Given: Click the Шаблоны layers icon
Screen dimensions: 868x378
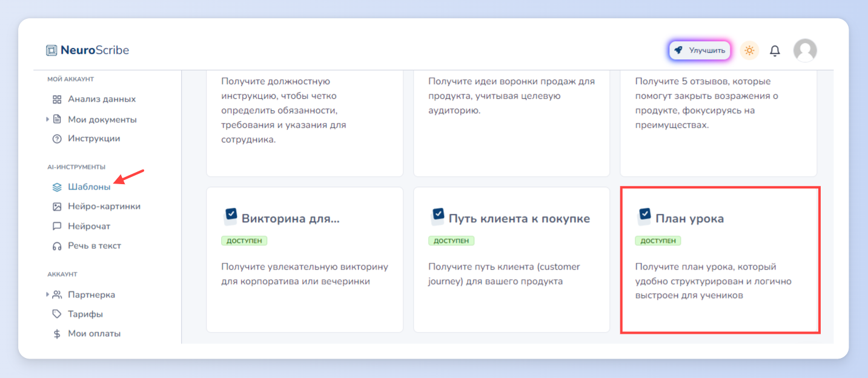Looking at the screenshot, I should click(x=57, y=187).
